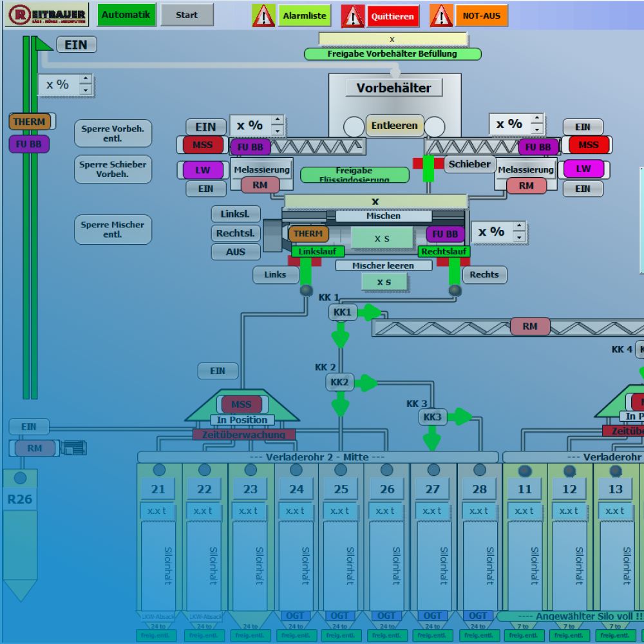This screenshot has height=644, width=644.
Task: Enable Sperre Mischer entl. lock
Action: pyautogui.click(x=113, y=230)
